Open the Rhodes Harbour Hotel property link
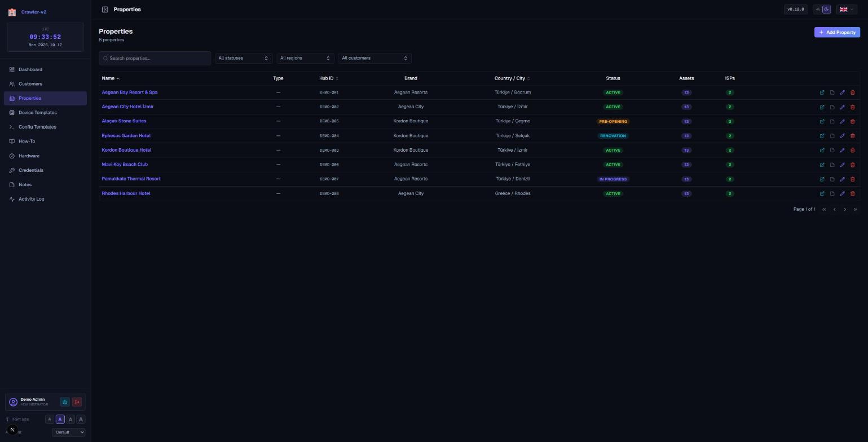868x442 pixels. (x=126, y=193)
